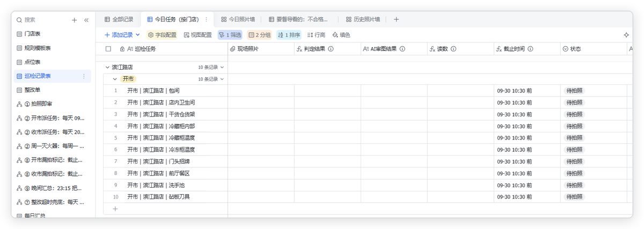
Task: Click the deadline cell in the 砧板刀具 row
Action: coord(528,197)
